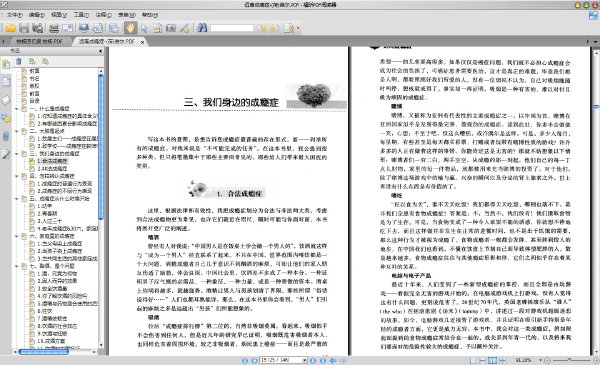This screenshot has height=365, width=600.
Task: Switch to the first PDF document tab
Action: click(39, 41)
